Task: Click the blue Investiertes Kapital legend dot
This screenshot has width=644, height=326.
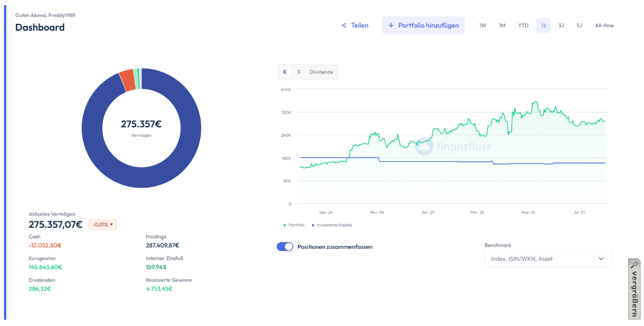Action: (x=313, y=225)
